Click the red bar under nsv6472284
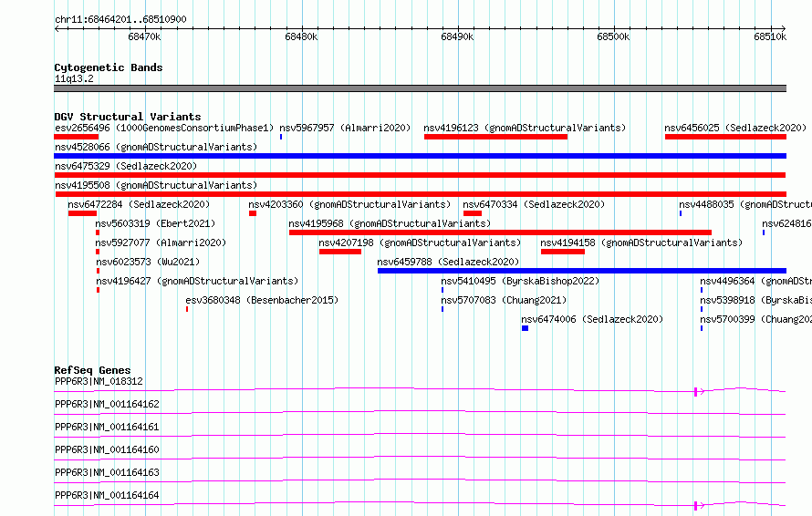This screenshot has height=516, width=812. pyautogui.click(x=82, y=213)
